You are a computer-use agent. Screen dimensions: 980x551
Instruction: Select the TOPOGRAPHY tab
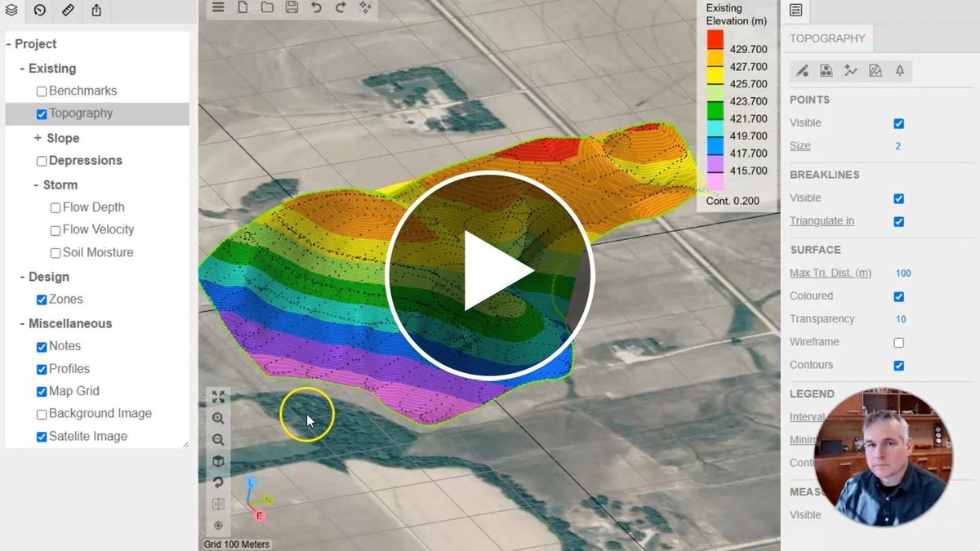pyautogui.click(x=827, y=38)
